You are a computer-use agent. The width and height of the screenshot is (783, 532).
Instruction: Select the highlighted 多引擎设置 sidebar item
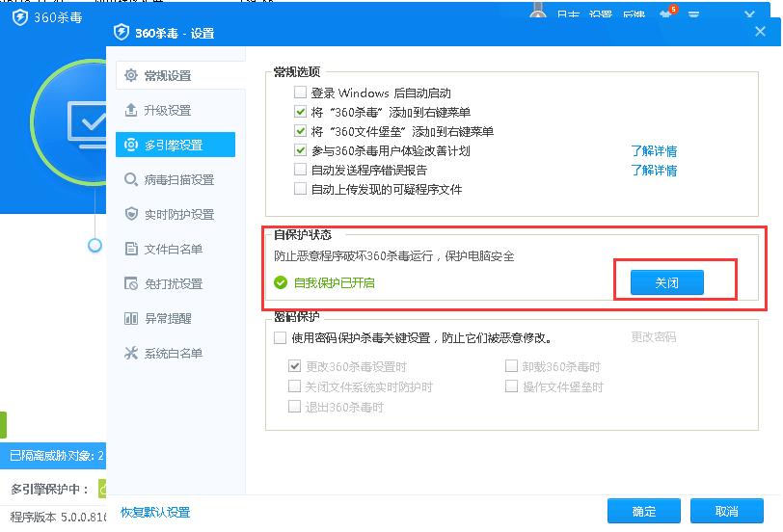(175, 145)
